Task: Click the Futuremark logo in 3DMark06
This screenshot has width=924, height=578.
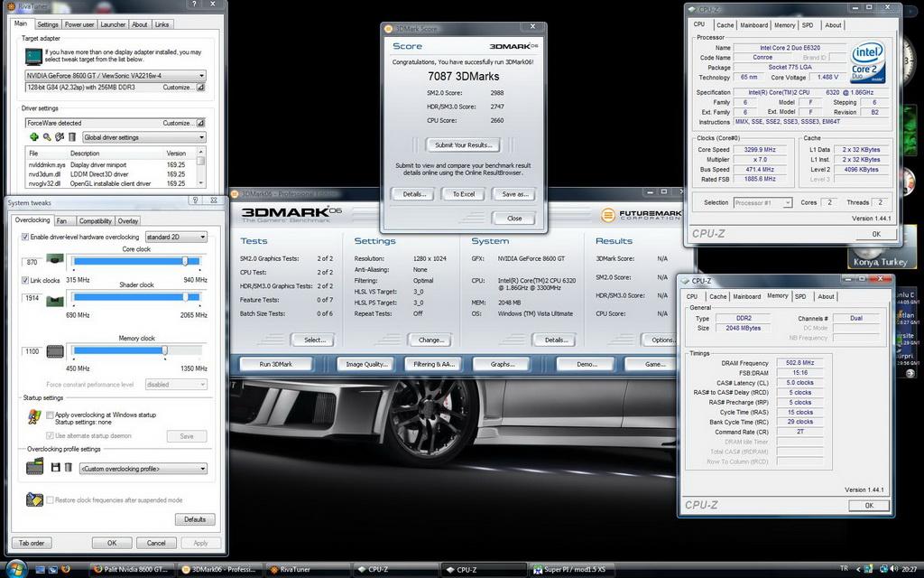Action: 642,215
